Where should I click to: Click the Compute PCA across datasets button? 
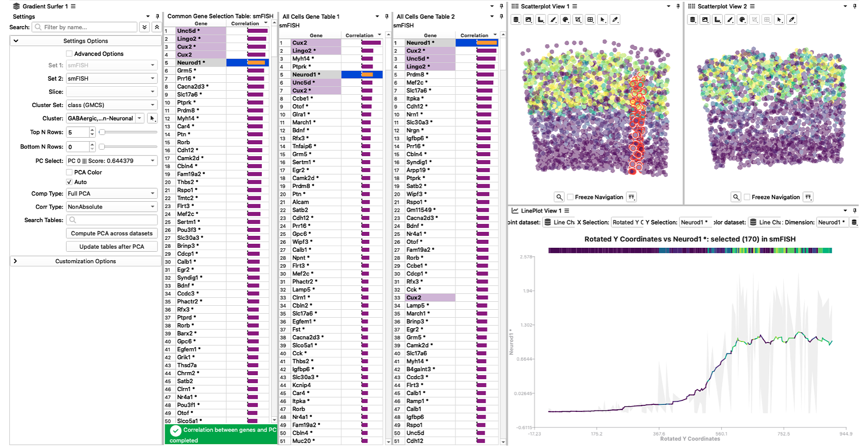112,233
